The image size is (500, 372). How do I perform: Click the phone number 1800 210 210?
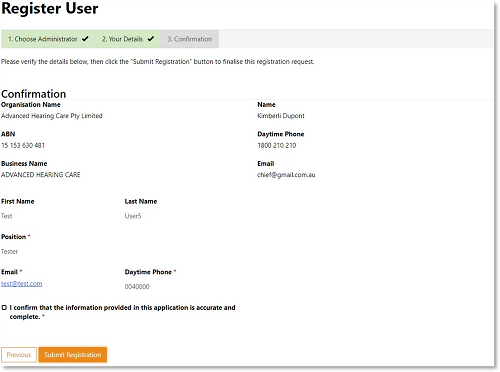pyautogui.click(x=277, y=145)
